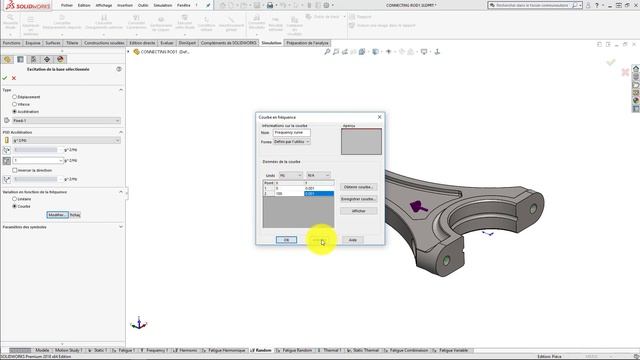Open the g^2/Hz units dropdown
This screenshot has height=360, width=640.
(67, 140)
